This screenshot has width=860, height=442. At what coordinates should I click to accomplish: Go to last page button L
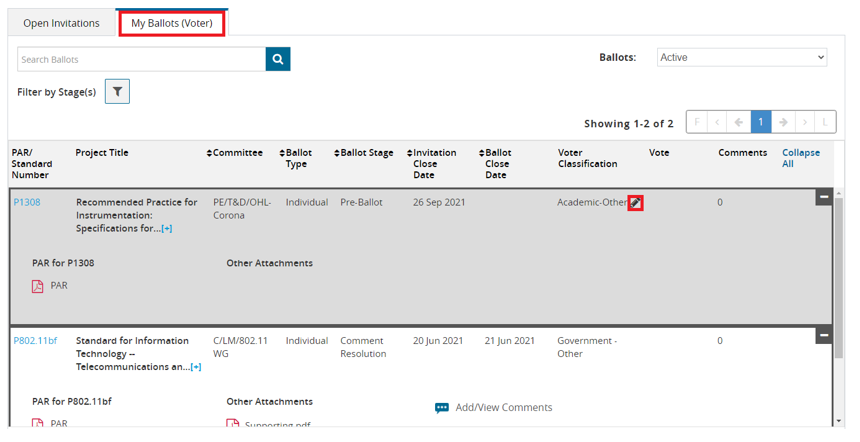[x=825, y=122]
